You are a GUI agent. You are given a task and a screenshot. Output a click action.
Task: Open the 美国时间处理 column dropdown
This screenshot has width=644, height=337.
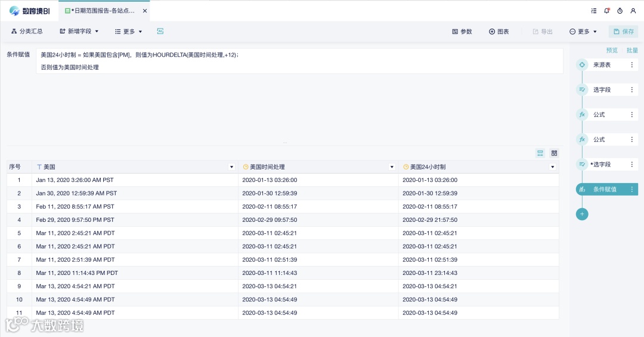[392, 167]
